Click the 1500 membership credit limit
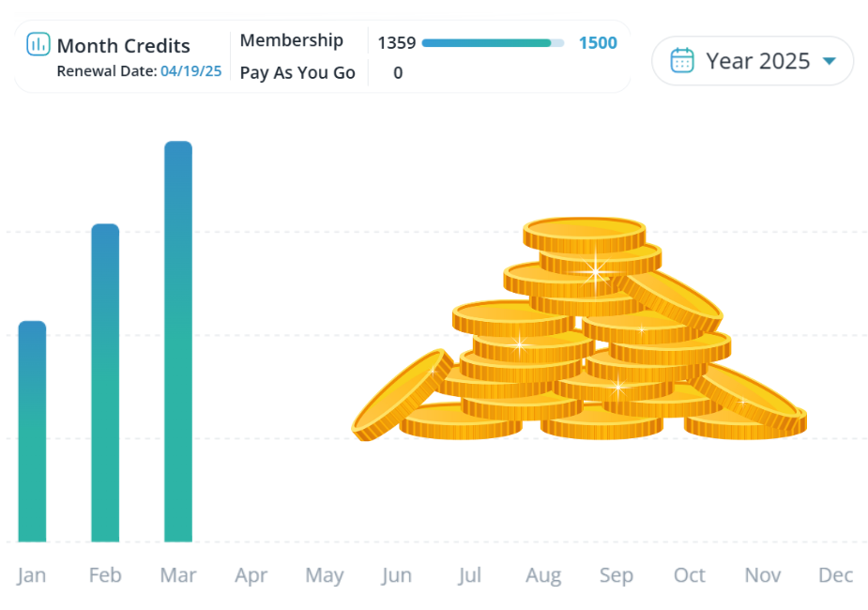Image resolution: width=868 pixels, height=610 pixels. [598, 43]
